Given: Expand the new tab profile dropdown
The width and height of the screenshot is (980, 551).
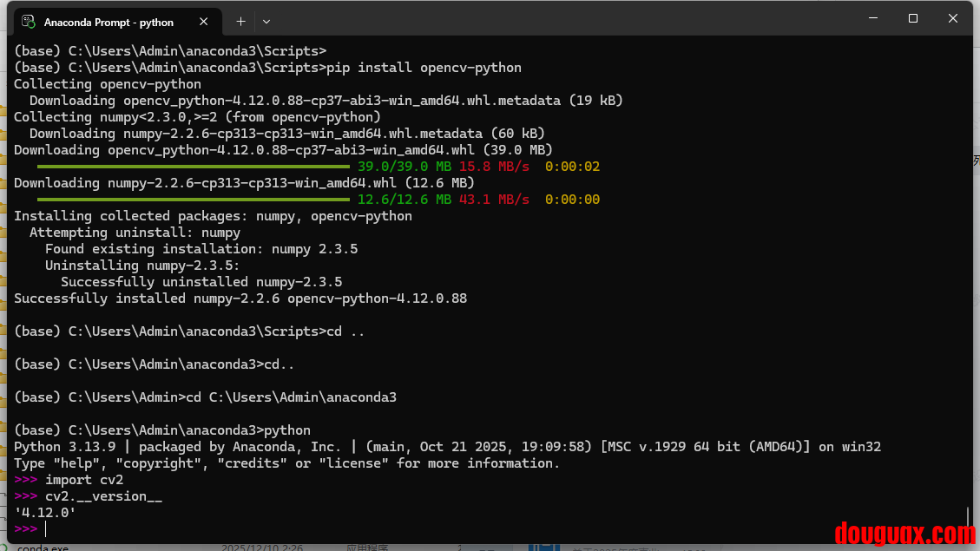Looking at the screenshot, I should tap(266, 21).
